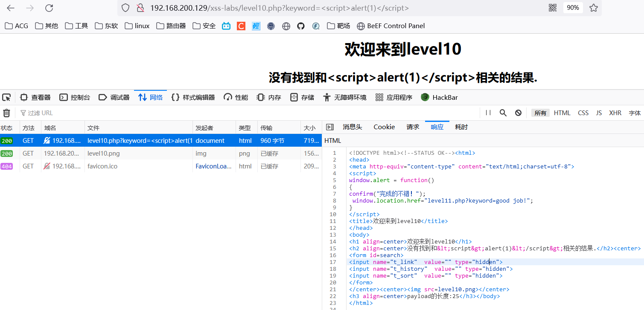644x310 pixels.
Task: Switch to 调试器 debugger tab
Action: click(114, 98)
